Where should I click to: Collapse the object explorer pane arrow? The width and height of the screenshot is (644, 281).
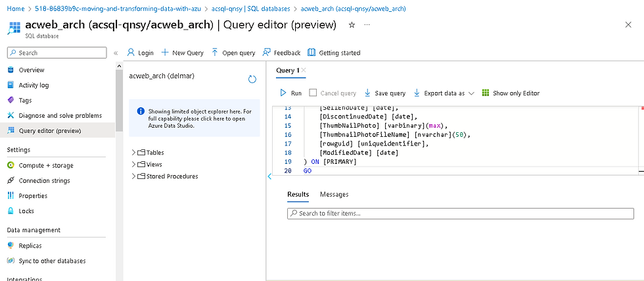pyautogui.click(x=269, y=176)
